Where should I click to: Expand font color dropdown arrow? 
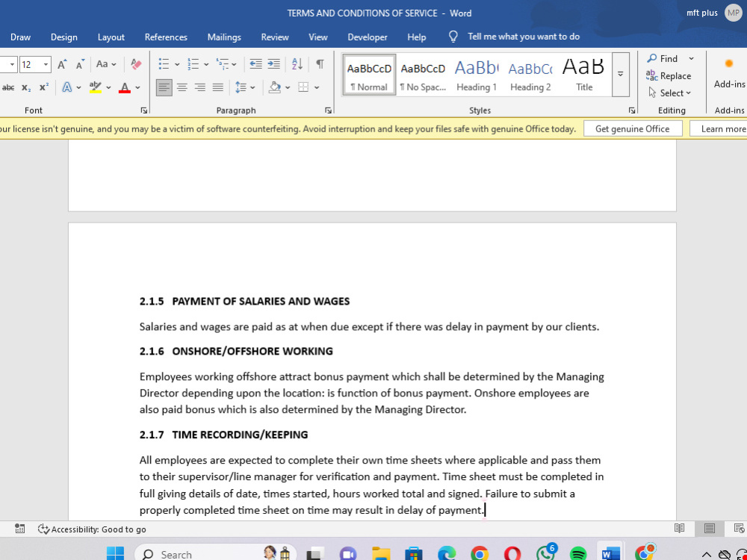(x=137, y=87)
